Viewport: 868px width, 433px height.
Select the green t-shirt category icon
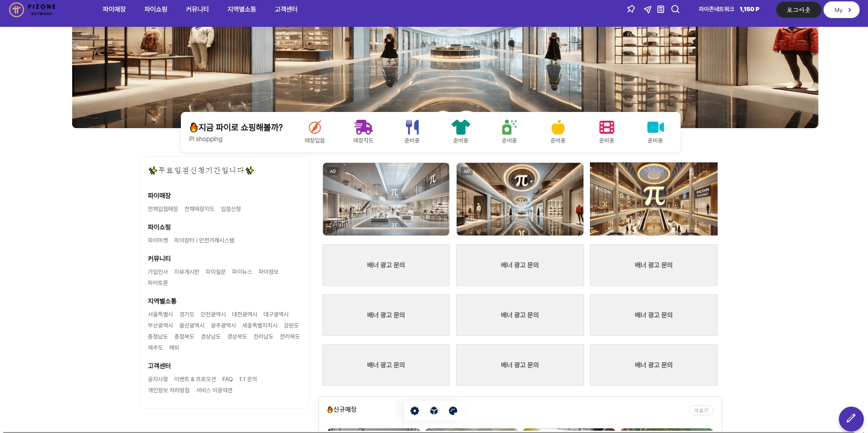click(x=460, y=127)
